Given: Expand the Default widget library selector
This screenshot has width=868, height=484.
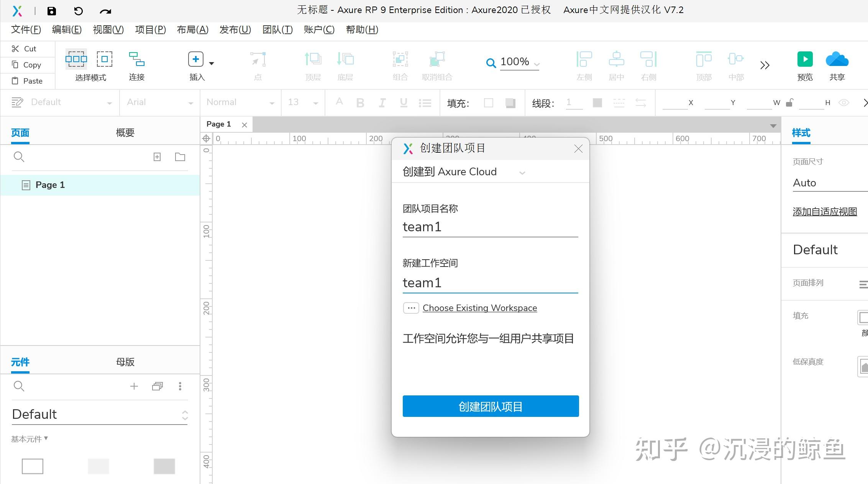Looking at the screenshot, I should pos(185,415).
